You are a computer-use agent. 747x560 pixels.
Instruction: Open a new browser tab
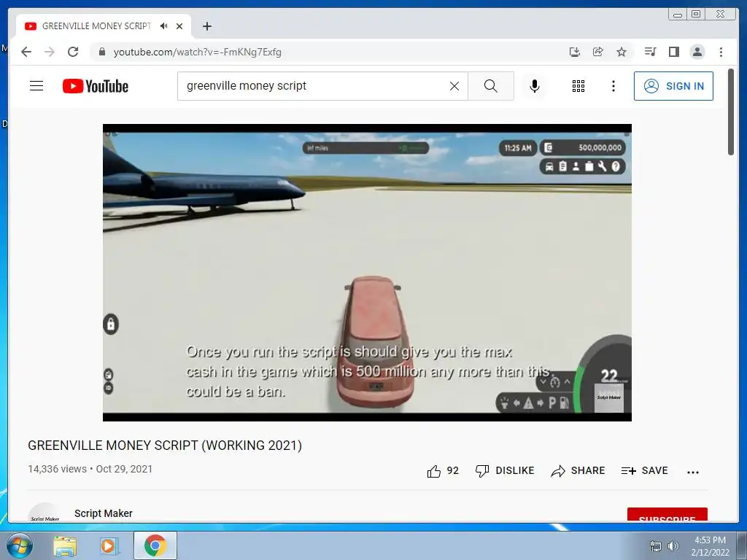click(206, 26)
